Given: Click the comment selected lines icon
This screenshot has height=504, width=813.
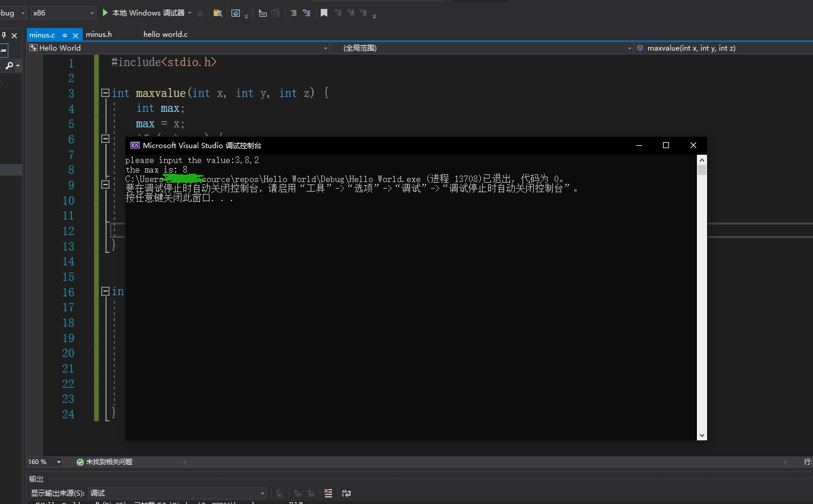Looking at the screenshot, I should (292, 12).
